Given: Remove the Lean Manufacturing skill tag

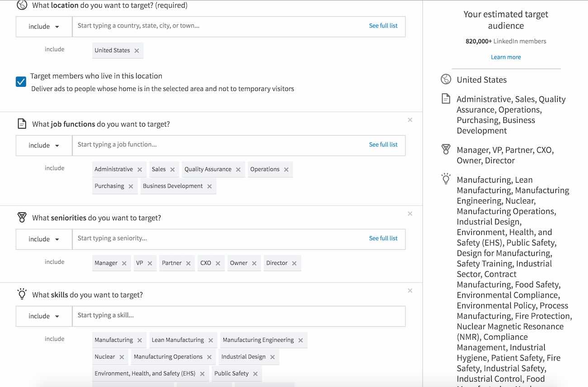Looking at the screenshot, I should pos(211,340).
